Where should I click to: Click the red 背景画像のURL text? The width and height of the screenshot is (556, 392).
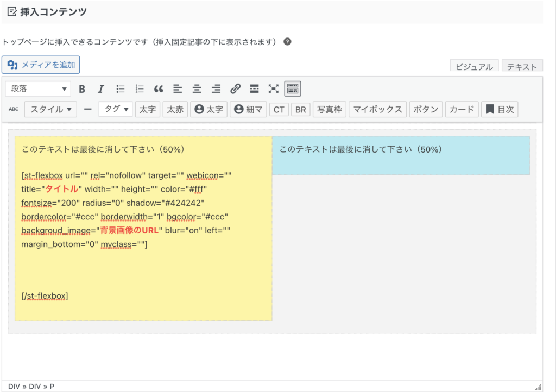129,230
